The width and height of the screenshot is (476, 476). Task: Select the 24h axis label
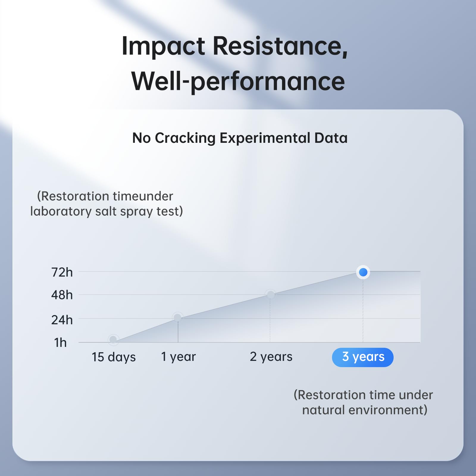tap(62, 320)
